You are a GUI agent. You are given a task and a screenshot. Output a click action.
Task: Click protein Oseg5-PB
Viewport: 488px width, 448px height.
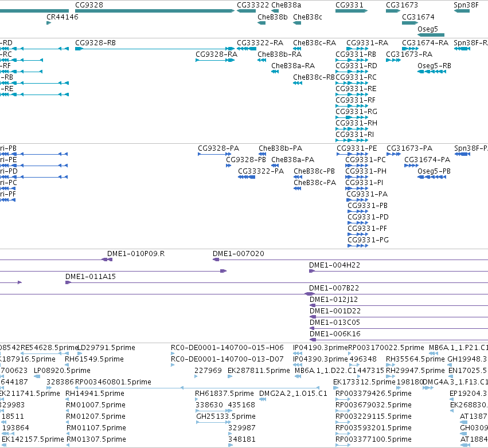(432, 177)
